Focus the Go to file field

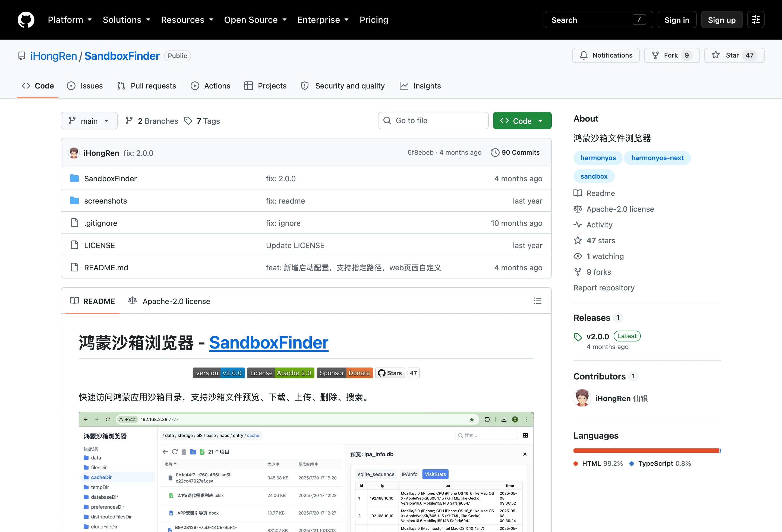click(x=433, y=121)
